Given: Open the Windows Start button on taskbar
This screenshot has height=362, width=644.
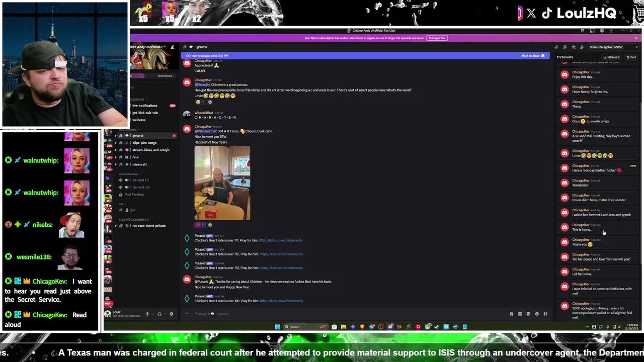Looking at the screenshot, I should point(277,327).
